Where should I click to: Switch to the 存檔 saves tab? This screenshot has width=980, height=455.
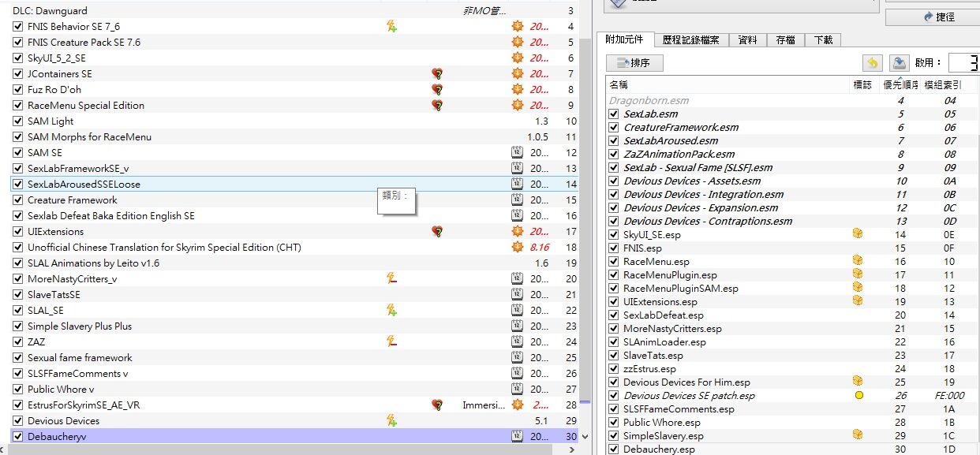coord(786,39)
